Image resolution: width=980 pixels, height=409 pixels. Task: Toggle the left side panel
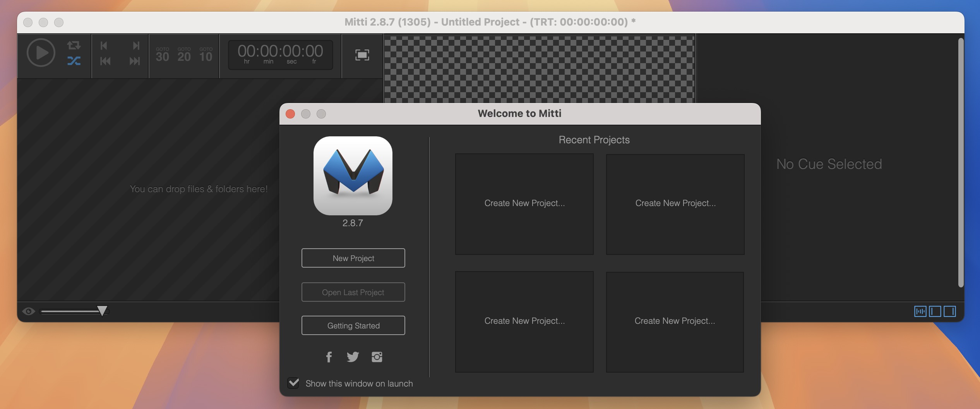(935, 311)
